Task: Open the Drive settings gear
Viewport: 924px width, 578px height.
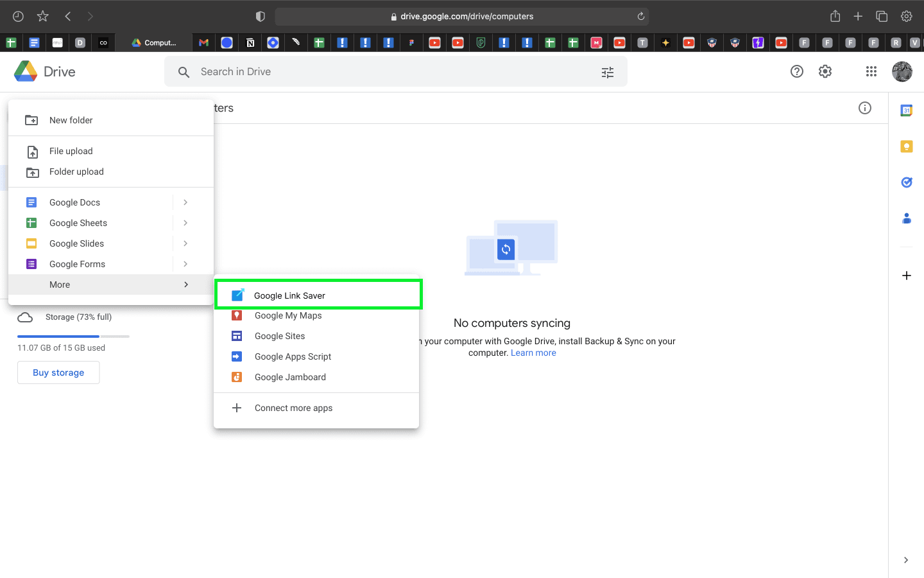Action: (825, 71)
